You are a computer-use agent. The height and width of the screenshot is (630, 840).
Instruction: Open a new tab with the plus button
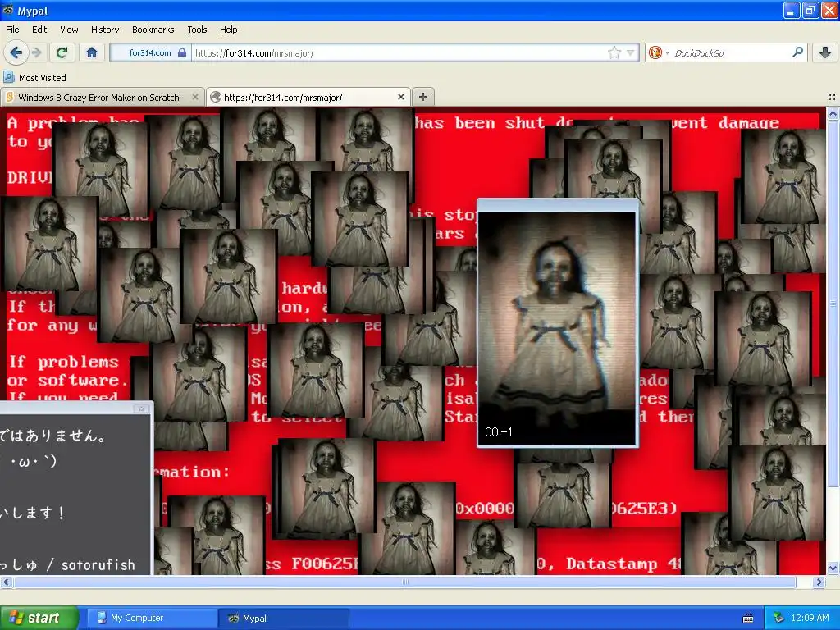tap(423, 97)
